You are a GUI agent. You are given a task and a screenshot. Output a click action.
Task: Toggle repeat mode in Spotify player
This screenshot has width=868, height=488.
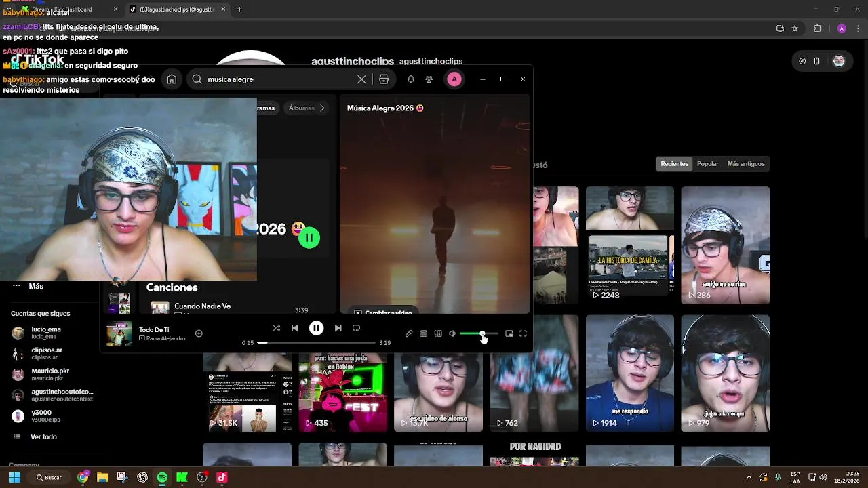(x=356, y=328)
